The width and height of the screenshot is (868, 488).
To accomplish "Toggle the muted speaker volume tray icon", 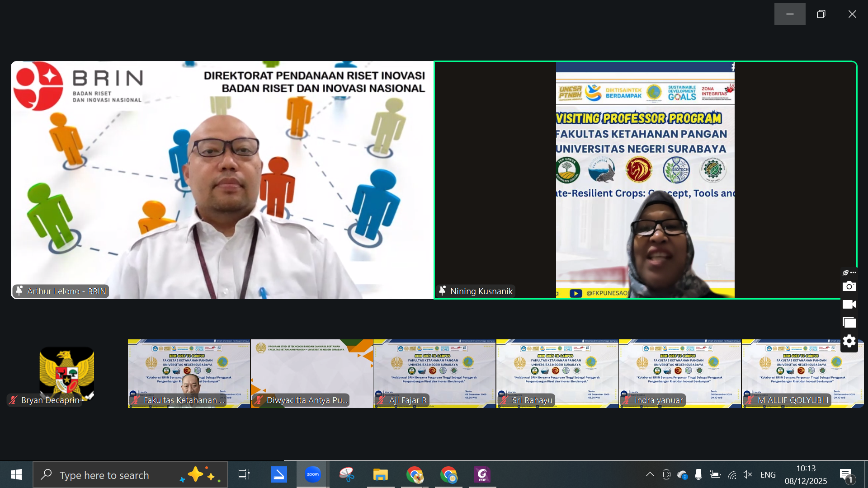I will [x=747, y=474].
